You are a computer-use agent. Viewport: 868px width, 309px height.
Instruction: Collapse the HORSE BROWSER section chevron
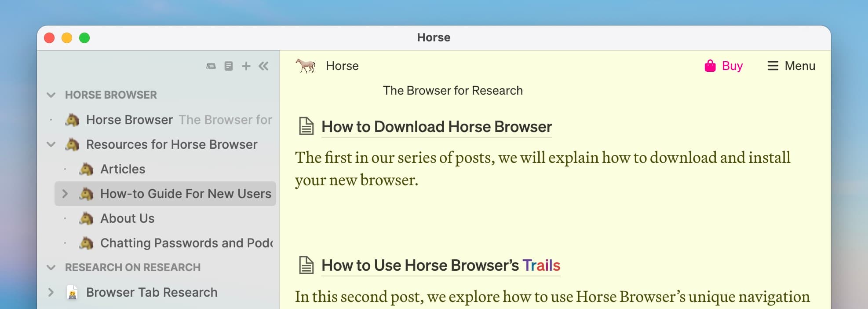click(x=51, y=95)
